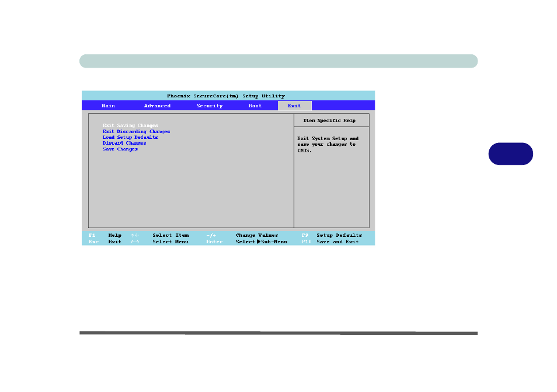The width and height of the screenshot is (557, 392).
Task: Click the Enter key hint
Action: 214,242
